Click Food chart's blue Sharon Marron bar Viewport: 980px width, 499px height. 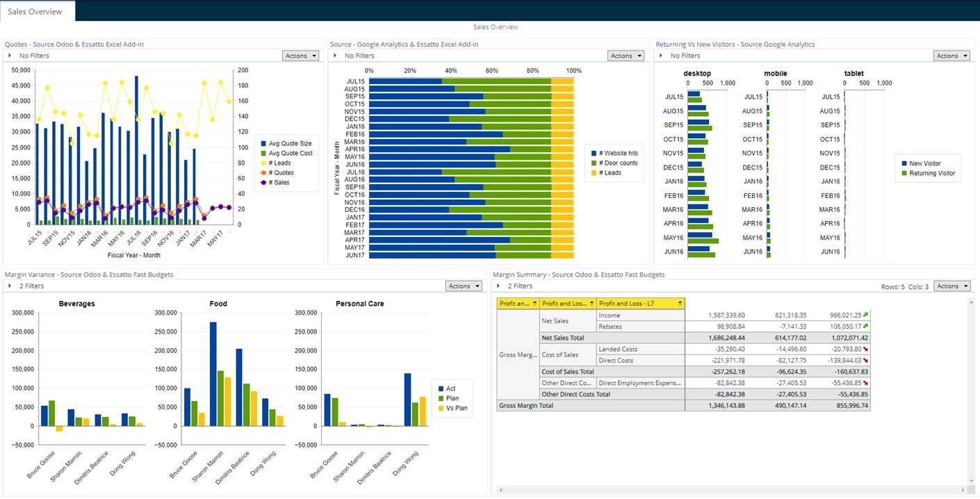click(x=213, y=374)
